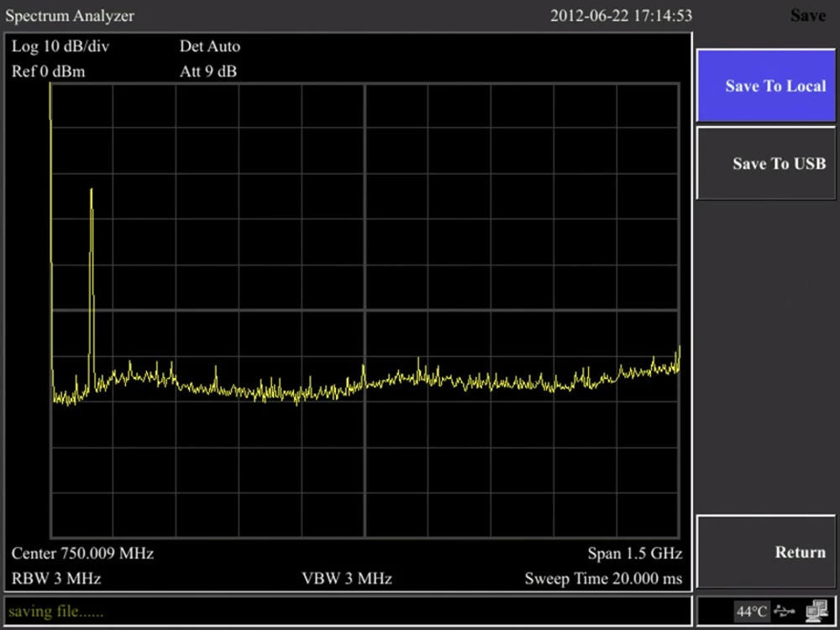Click the 44°C temperature indicator
This screenshot has width=840, height=630.
pyautogui.click(x=752, y=612)
